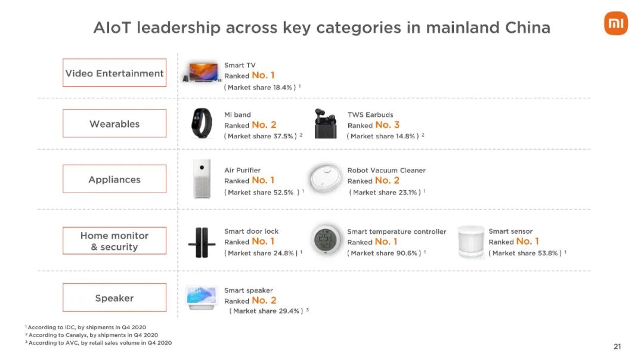Click the Smart speaker product image
Screen dimensions: 644x362
click(202, 298)
